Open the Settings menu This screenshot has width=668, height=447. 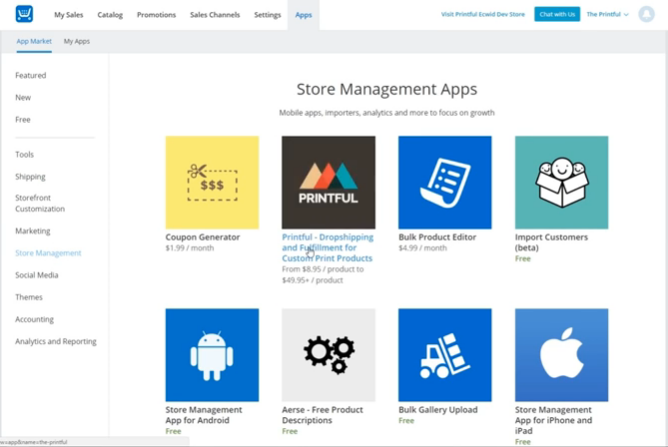pyautogui.click(x=268, y=14)
